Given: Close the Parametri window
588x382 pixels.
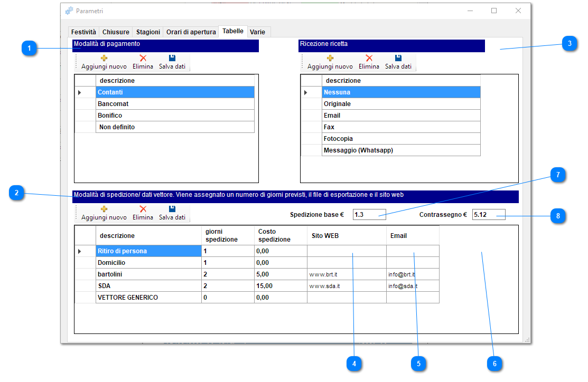Looking at the screenshot, I should click(x=518, y=11).
